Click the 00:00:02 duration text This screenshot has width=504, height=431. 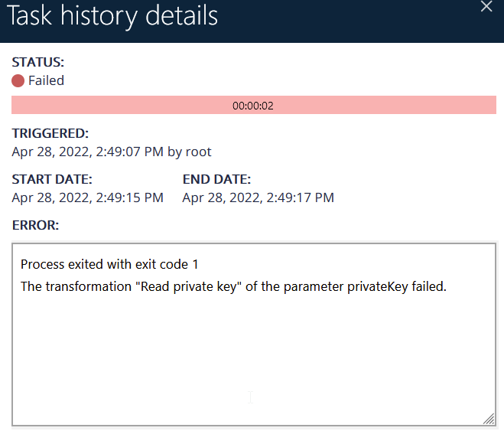(252, 106)
